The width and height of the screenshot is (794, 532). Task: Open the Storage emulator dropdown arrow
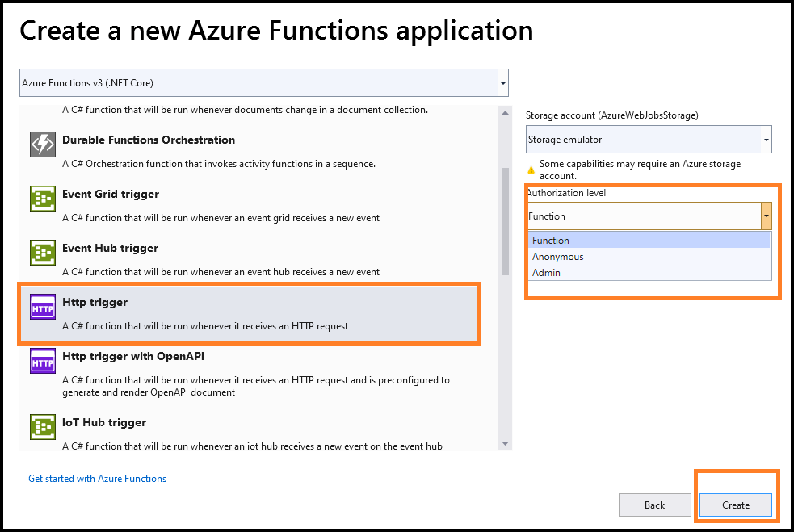(x=767, y=140)
